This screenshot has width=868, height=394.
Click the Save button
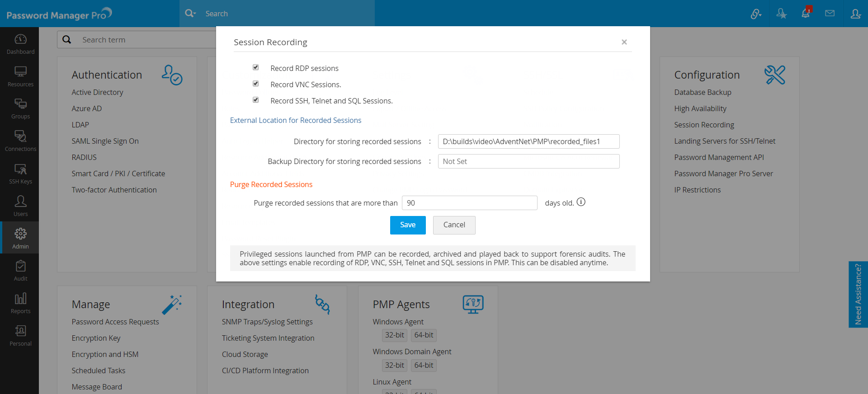[x=408, y=225]
